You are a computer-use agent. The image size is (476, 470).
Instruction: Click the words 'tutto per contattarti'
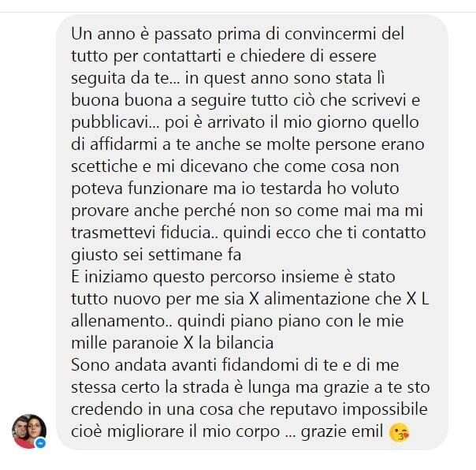[x=146, y=56]
